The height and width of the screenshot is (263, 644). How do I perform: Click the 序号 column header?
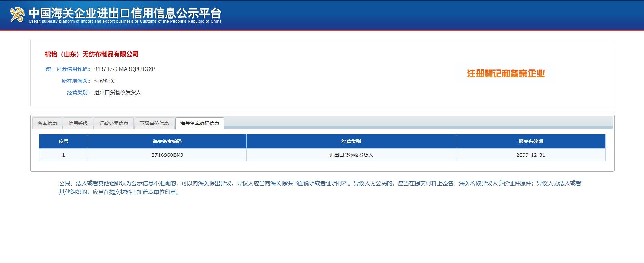[63, 142]
